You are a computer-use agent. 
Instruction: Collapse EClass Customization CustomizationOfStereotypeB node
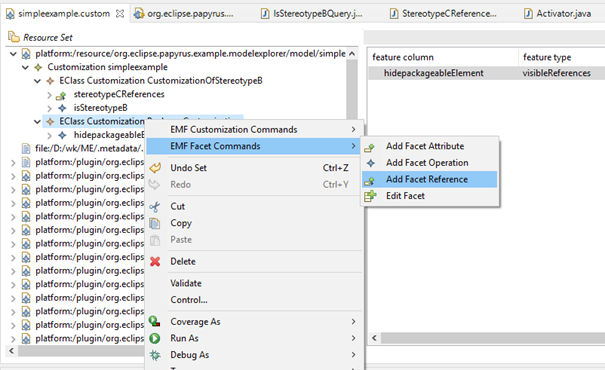[x=37, y=81]
